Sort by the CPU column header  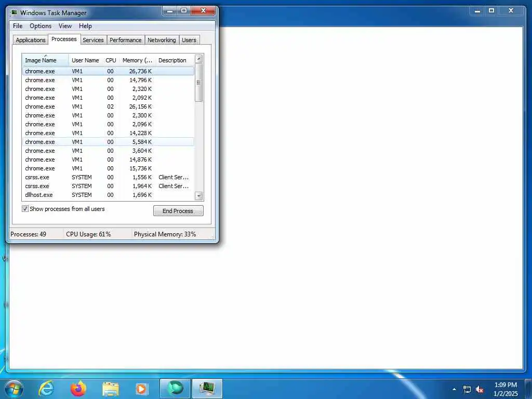(111, 60)
